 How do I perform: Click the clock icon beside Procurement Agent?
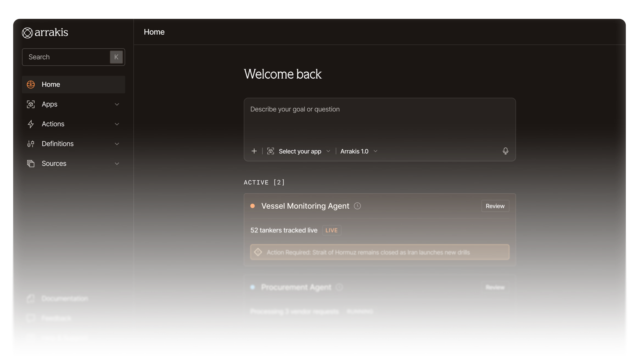coord(340,287)
